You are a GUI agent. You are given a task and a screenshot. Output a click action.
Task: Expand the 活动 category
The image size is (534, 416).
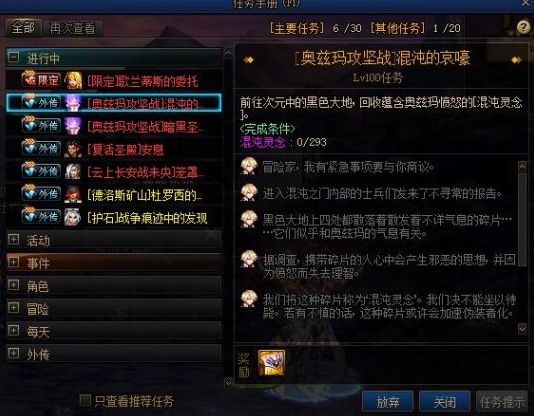(13, 239)
